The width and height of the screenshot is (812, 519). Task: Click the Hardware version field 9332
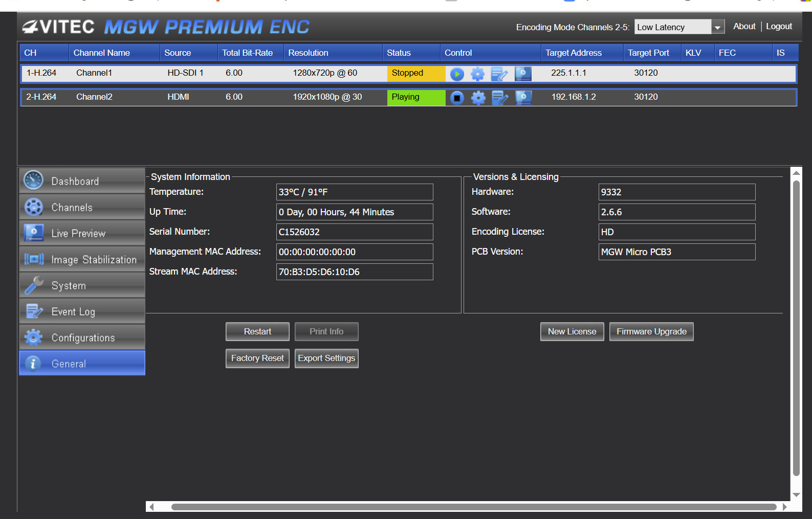coord(677,192)
